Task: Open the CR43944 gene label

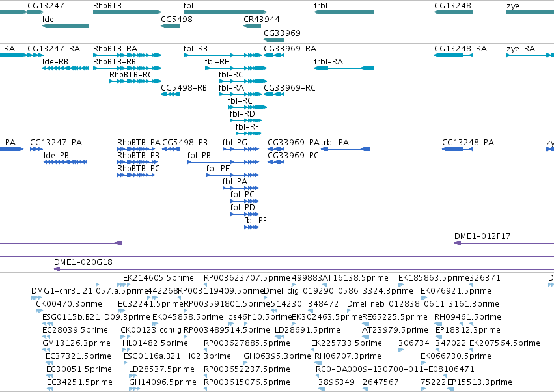Action: (262, 19)
